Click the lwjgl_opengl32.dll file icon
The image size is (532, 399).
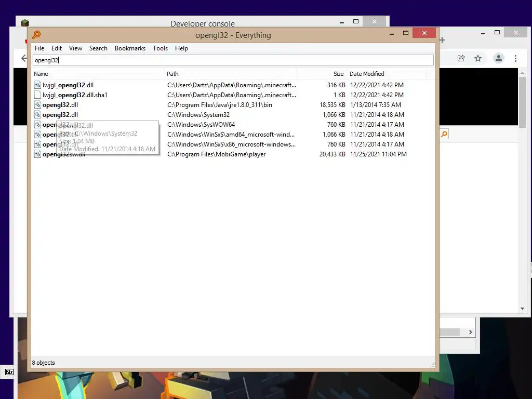[x=37, y=85]
